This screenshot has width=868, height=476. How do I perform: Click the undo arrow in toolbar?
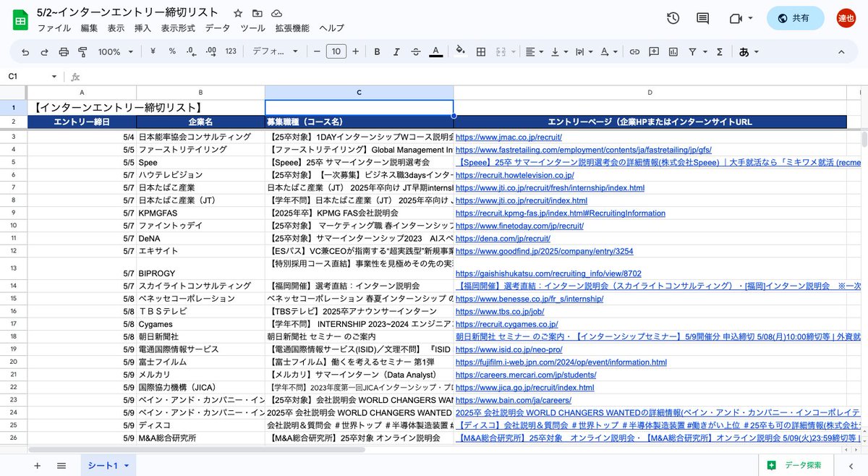pos(25,51)
